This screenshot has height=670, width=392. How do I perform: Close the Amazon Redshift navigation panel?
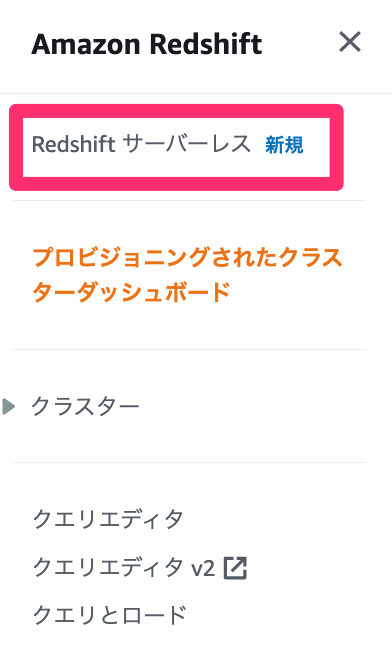point(350,42)
